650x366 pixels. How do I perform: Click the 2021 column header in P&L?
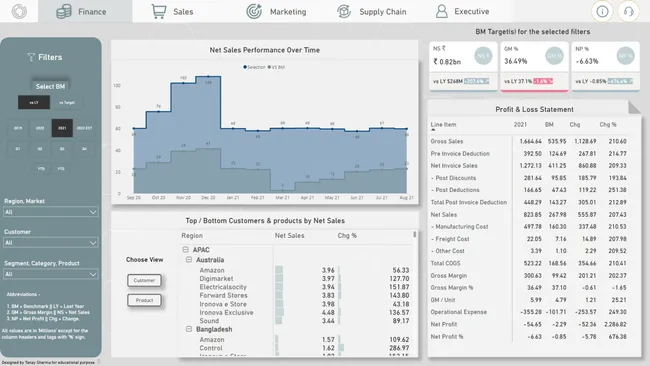pos(520,124)
